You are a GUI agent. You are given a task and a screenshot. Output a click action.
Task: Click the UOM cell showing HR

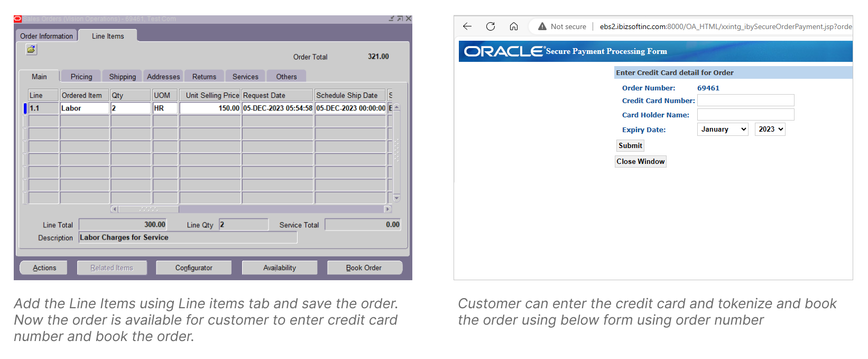coord(165,108)
